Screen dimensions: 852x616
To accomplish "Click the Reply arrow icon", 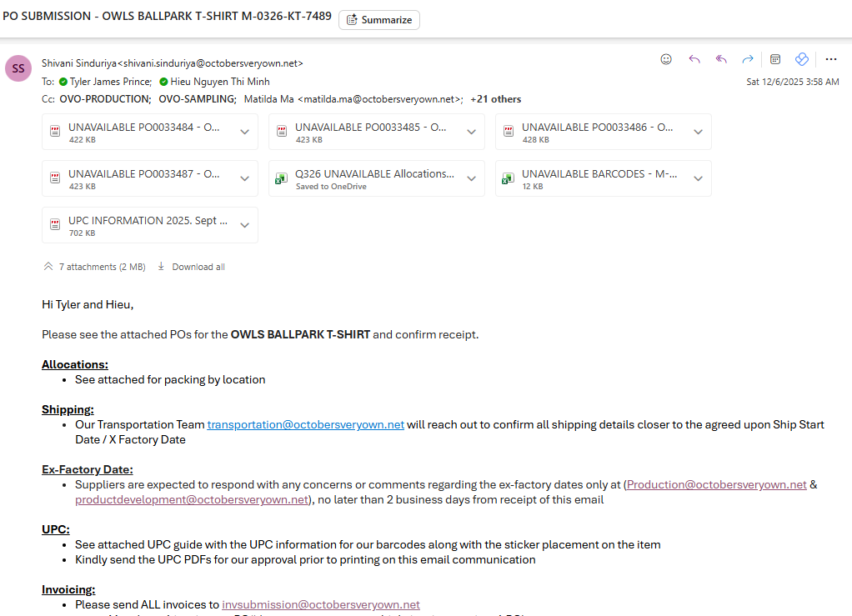I will (694, 59).
